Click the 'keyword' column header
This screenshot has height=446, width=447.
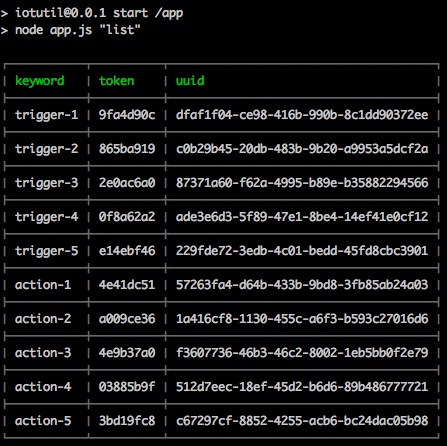[x=40, y=81]
